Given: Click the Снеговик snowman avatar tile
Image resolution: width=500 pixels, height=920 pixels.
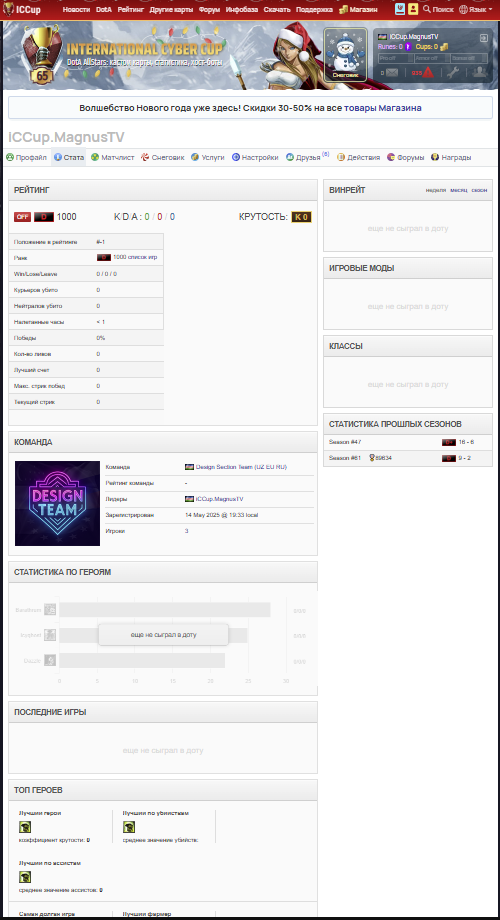Looking at the screenshot, I should 346,55.
